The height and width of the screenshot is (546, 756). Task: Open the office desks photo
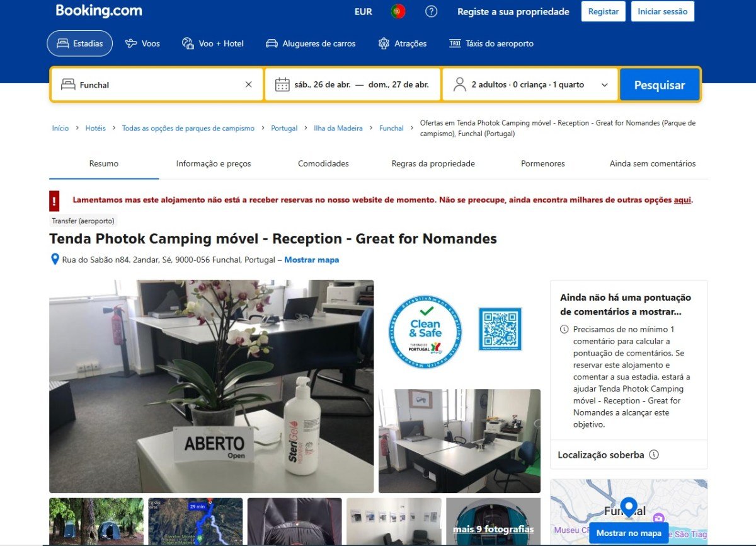(459, 441)
